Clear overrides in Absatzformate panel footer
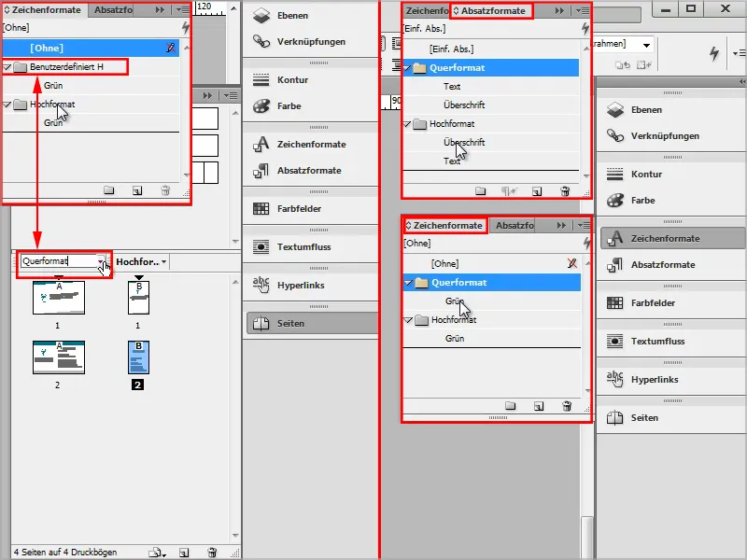Screen dimensions: 747x560 coord(508,191)
